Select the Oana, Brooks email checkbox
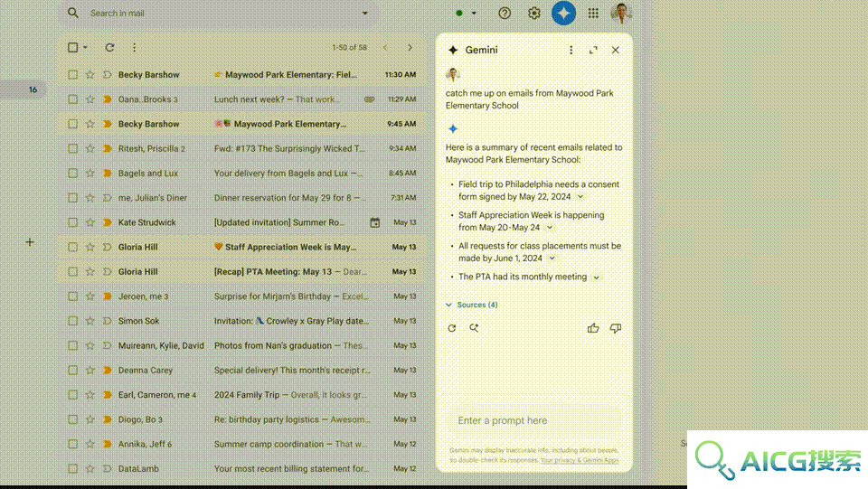This screenshot has width=868, height=489. 72,99
